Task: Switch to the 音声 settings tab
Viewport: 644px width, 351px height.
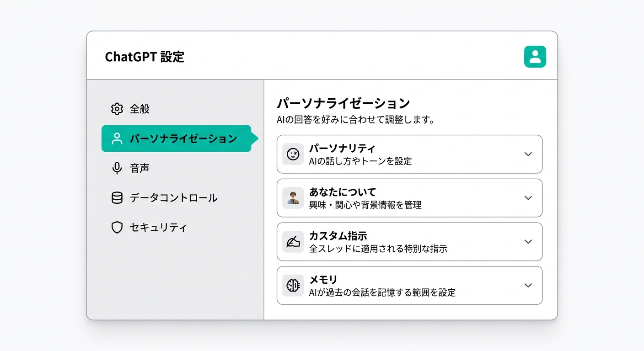Action: (140, 168)
